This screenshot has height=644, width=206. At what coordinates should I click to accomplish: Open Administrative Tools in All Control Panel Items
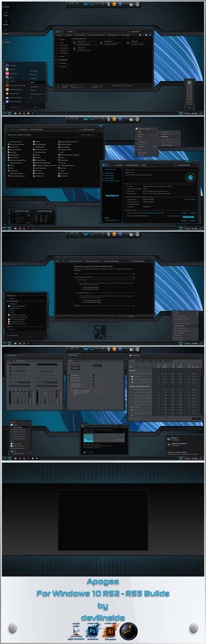(15, 142)
